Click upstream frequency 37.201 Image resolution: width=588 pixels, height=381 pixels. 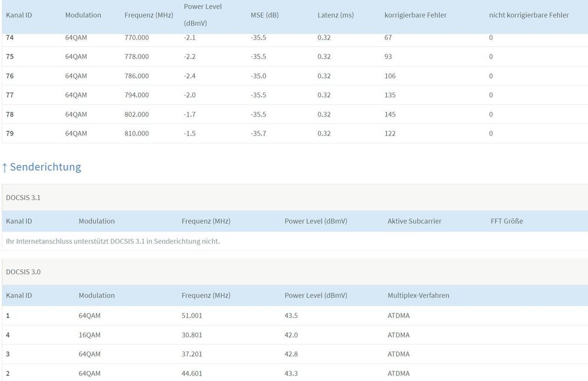click(192, 354)
